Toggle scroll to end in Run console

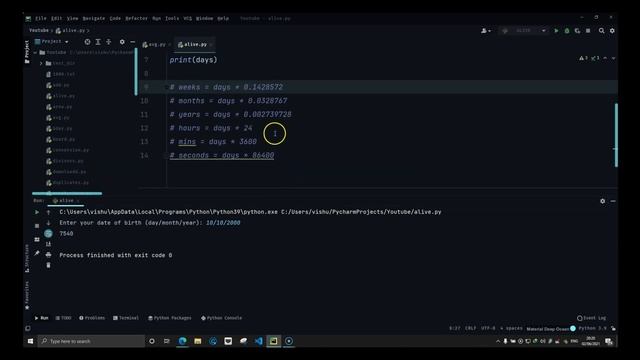[48, 244]
